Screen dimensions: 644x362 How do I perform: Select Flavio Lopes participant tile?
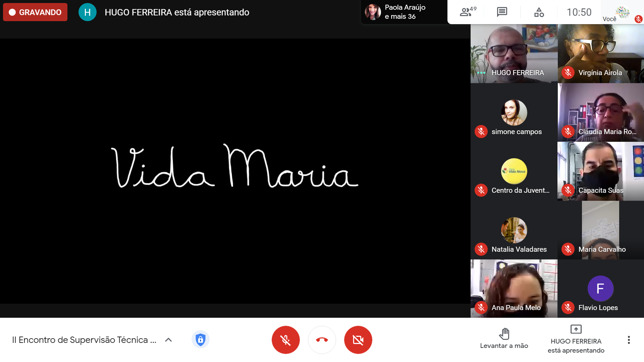[600, 289]
